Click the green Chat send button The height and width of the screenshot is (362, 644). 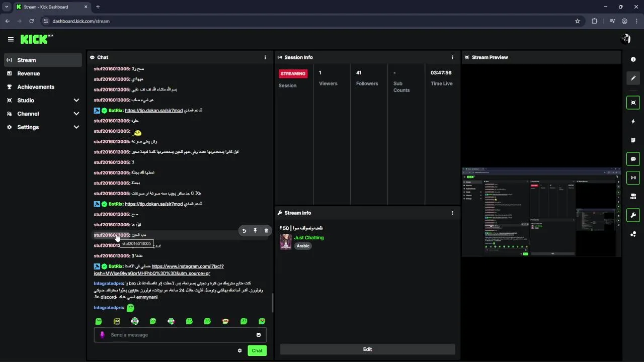pyautogui.click(x=257, y=350)
